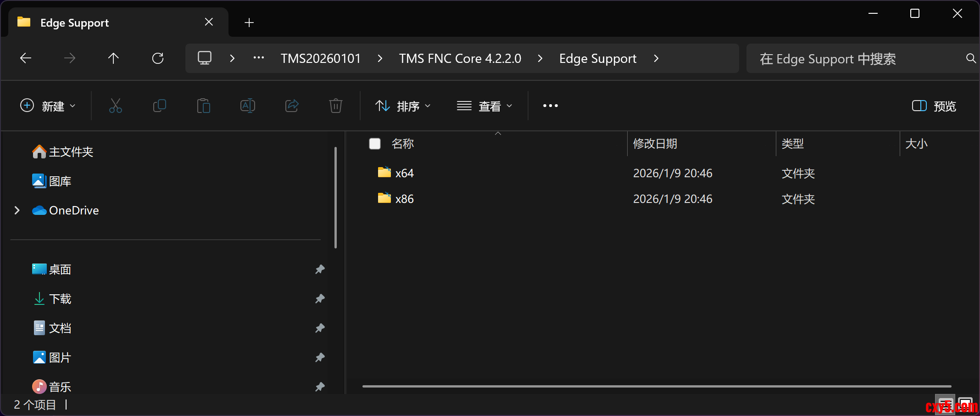Image resolution: width=980 pixels, height=416 pixels.
Task: Add a new tab
Action: pos(249,22)
